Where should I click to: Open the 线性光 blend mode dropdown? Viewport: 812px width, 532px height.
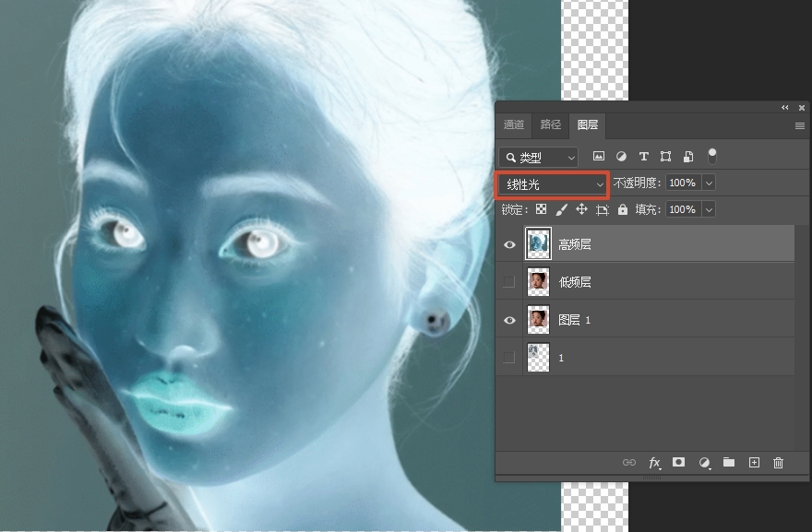(x=553, y=184)
